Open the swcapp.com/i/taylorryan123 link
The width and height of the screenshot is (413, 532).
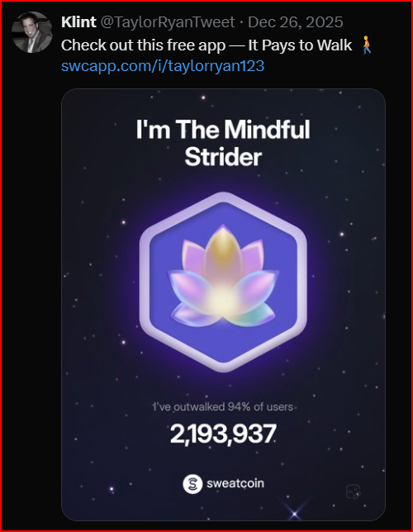pos(163,66)
